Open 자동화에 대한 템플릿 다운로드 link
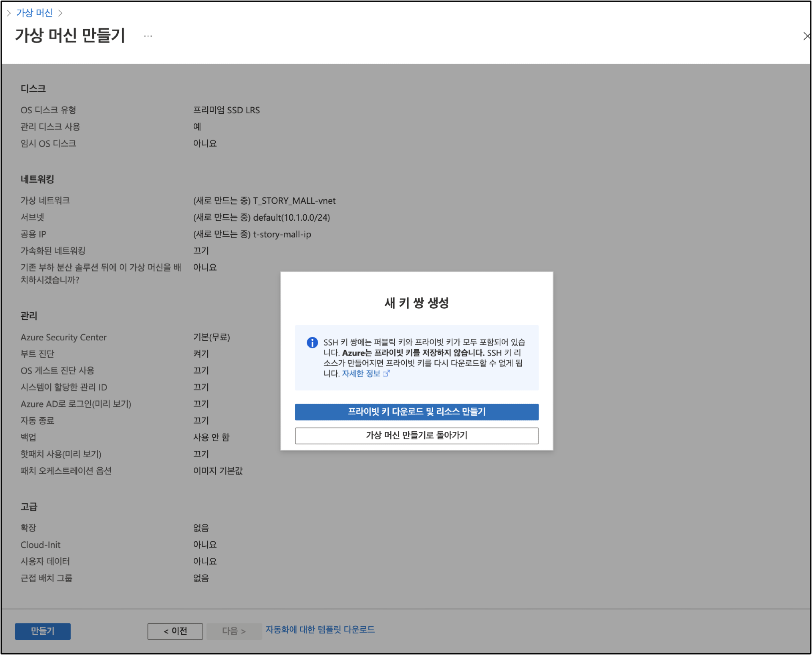This screenshot has width=812, height=655. point(320,630)
